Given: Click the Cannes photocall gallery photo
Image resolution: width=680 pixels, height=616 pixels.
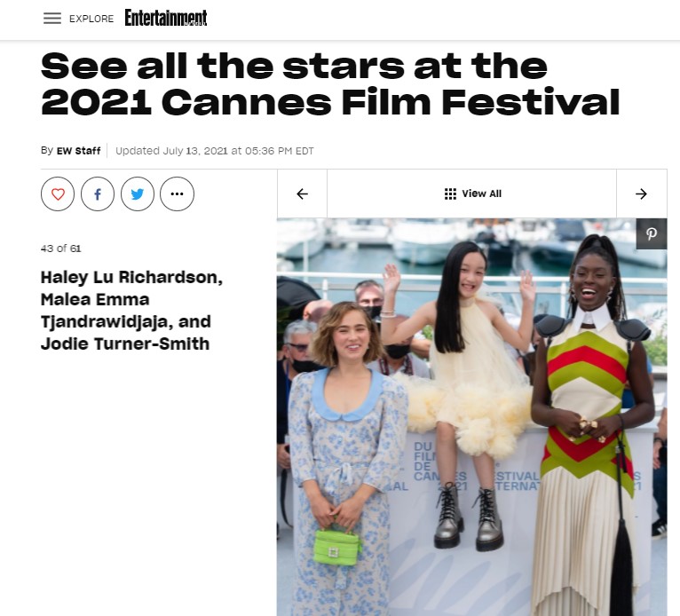Looking at the screenshot, I should tap(472, 417).
